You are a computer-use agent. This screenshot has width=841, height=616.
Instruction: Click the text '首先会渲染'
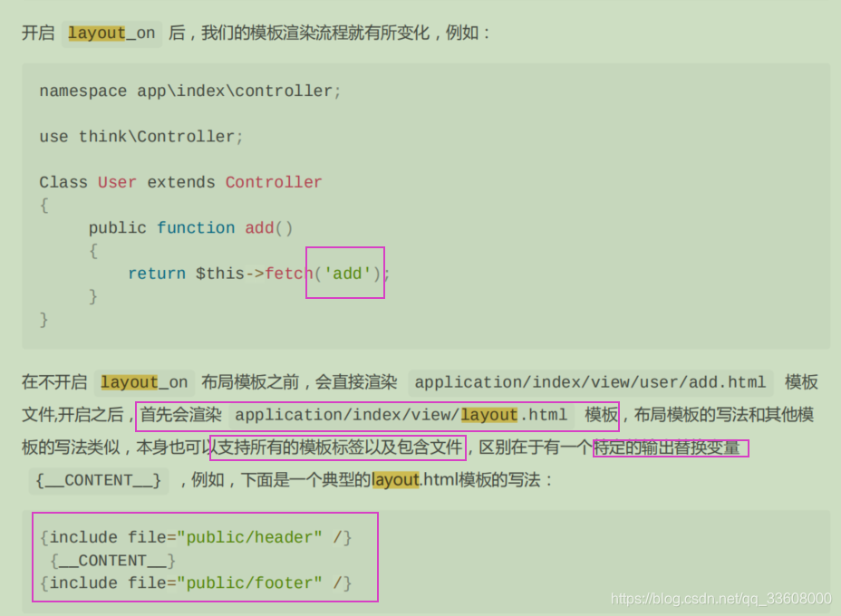tap(180, 415)
